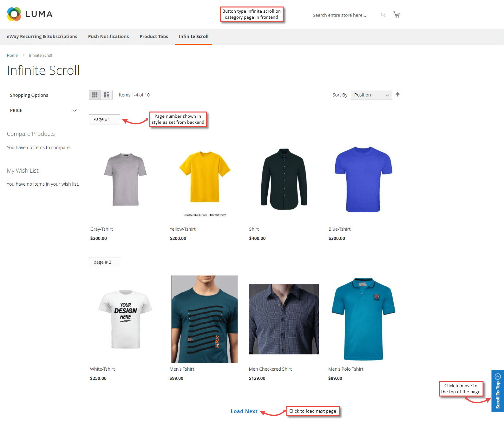Go to Home breadcrumb link

12,55
